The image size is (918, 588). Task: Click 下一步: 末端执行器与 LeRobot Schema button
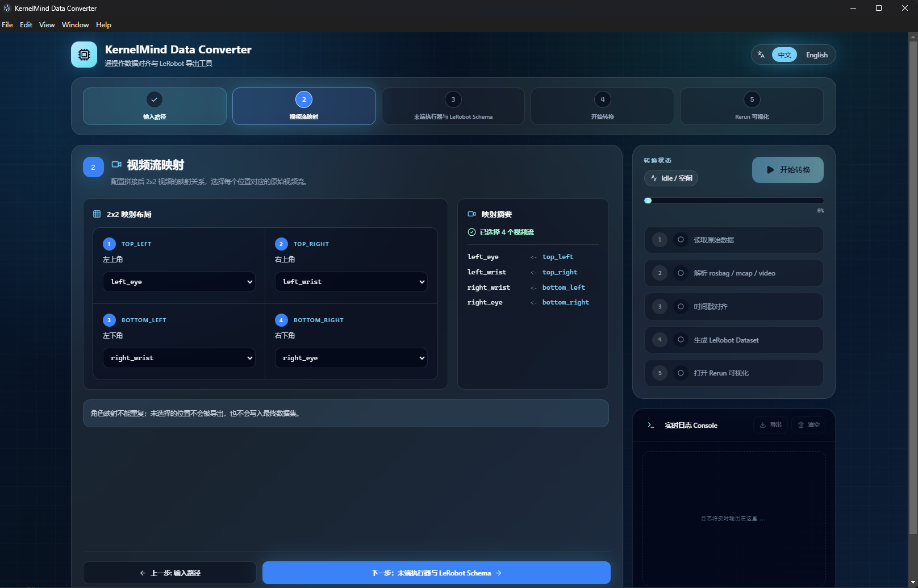[436, 573]
